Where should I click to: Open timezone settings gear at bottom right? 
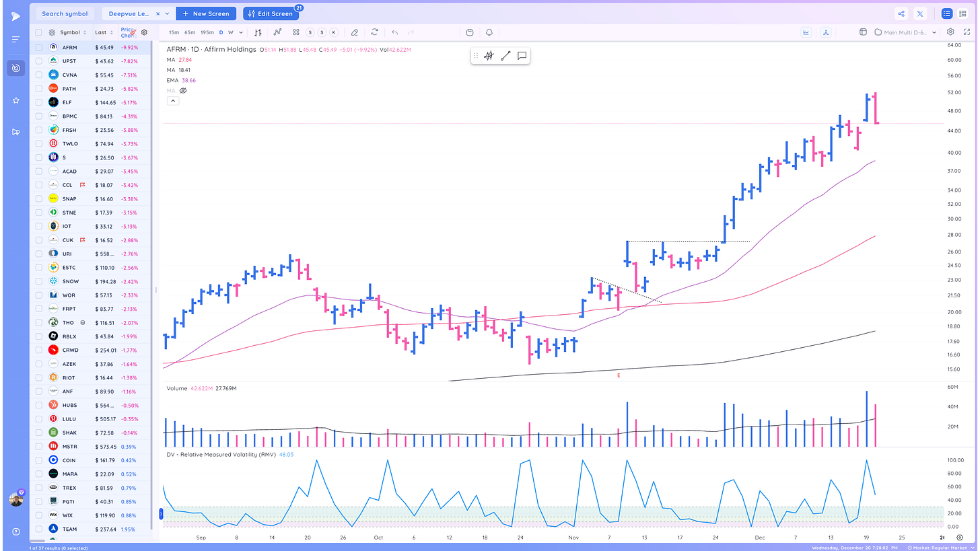click(960, 538)
